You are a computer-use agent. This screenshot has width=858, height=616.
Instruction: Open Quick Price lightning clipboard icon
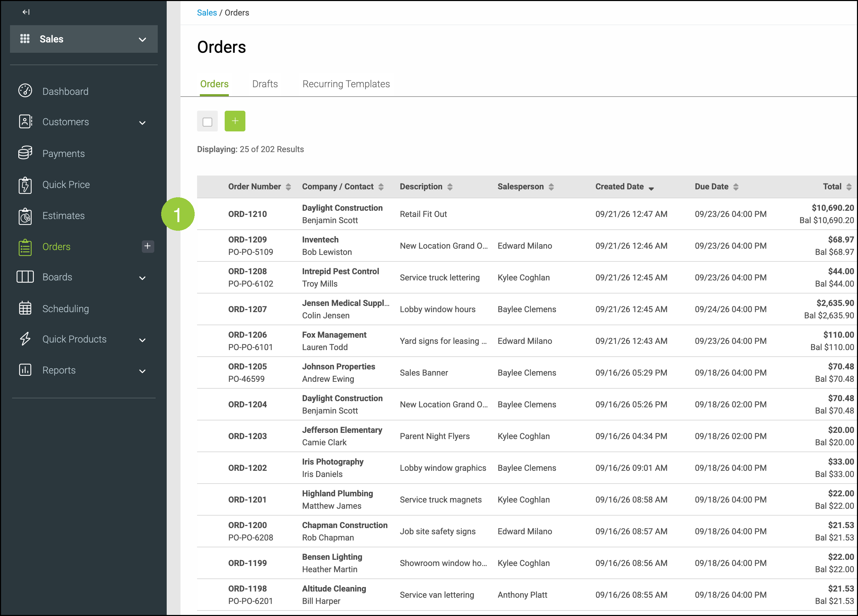coord(25,185)
